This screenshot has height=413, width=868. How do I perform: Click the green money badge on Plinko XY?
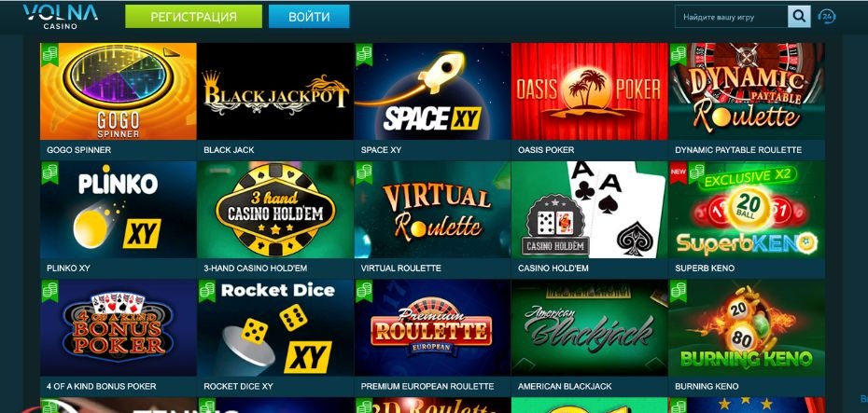(x=49, y=172)
